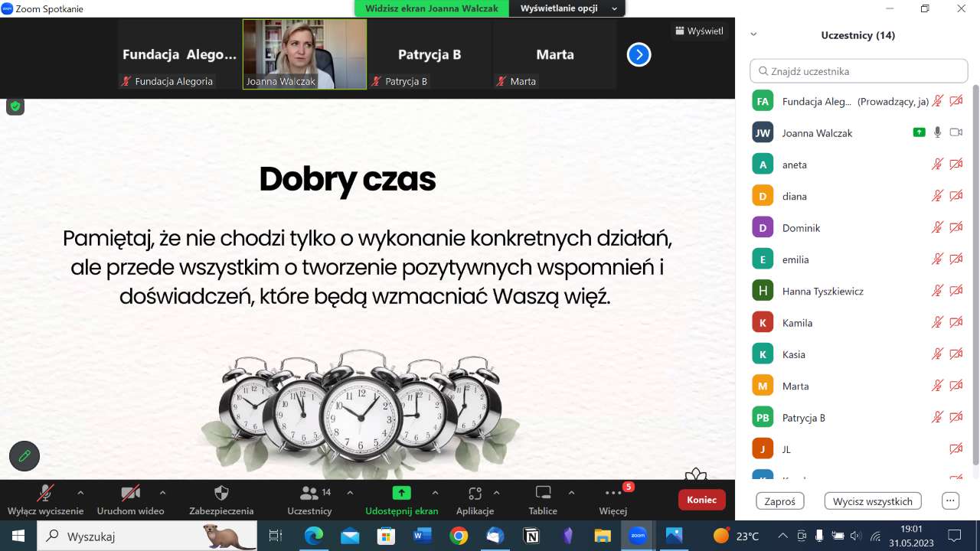Image resolution: width=980 pixels, height=551 pixels.
Task: Expand the Wyświetlanie opcji dropdown
Action: (x=569, y=8)
